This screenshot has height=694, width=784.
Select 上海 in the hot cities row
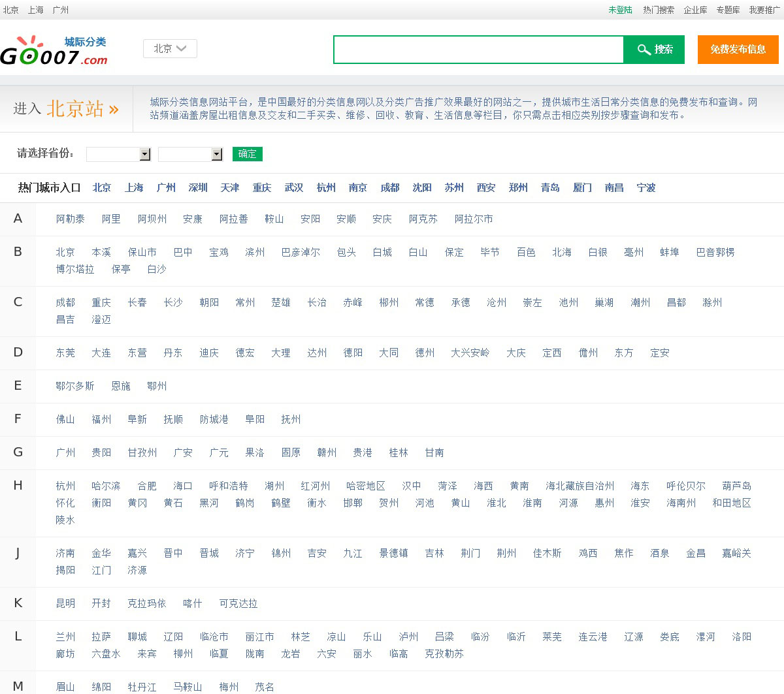click(x=134, y=188)
